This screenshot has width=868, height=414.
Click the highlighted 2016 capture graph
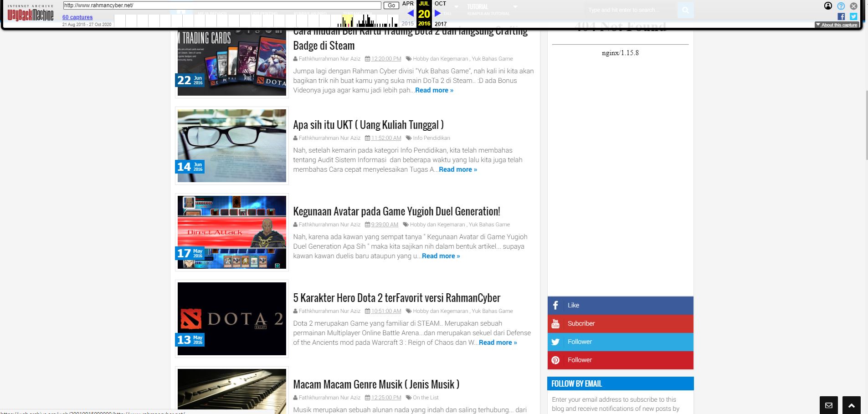click(348, 20)
